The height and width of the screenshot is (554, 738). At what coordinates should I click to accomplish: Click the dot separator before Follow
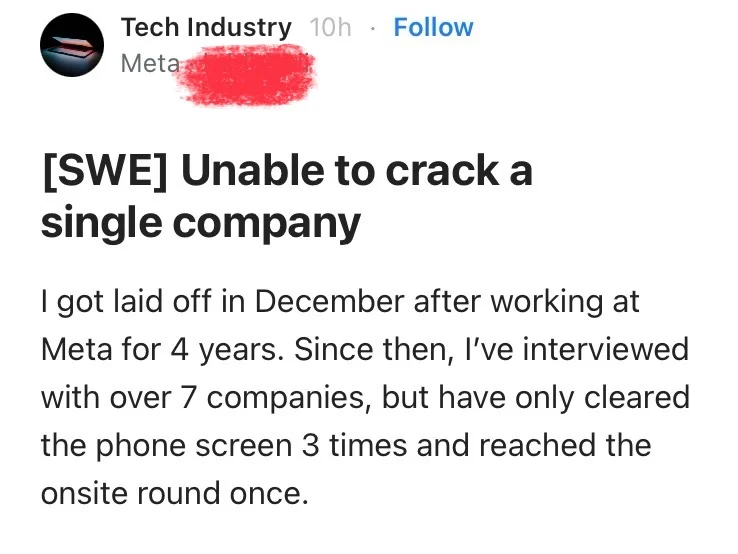(372, 29)
